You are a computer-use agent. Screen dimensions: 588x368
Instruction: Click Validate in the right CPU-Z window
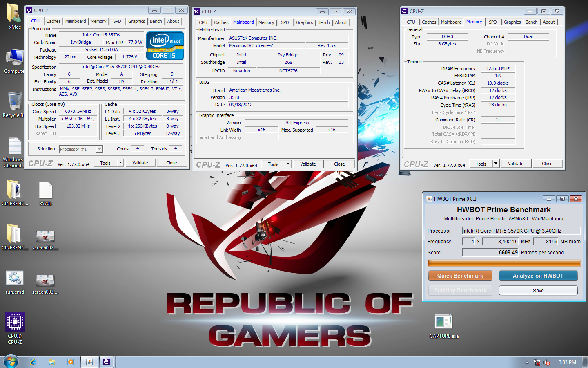(516, 164)
